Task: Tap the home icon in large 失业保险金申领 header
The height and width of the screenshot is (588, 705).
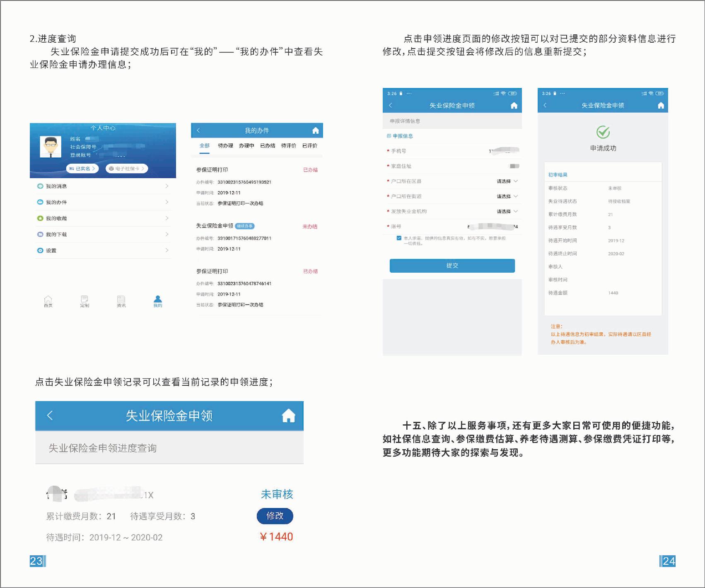Action: [288, 416]
